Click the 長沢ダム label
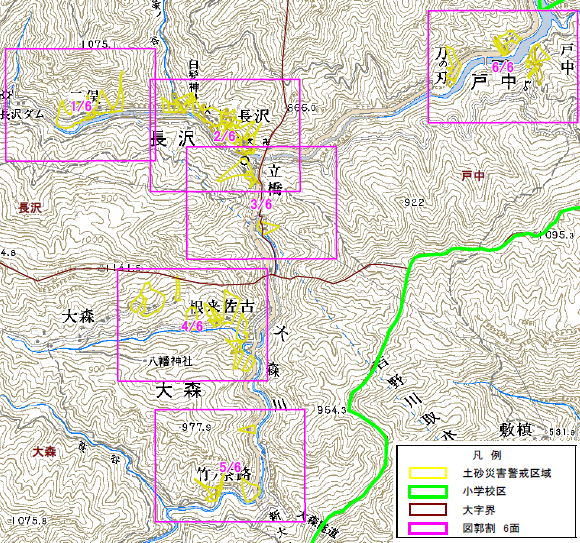 [21, 114]
